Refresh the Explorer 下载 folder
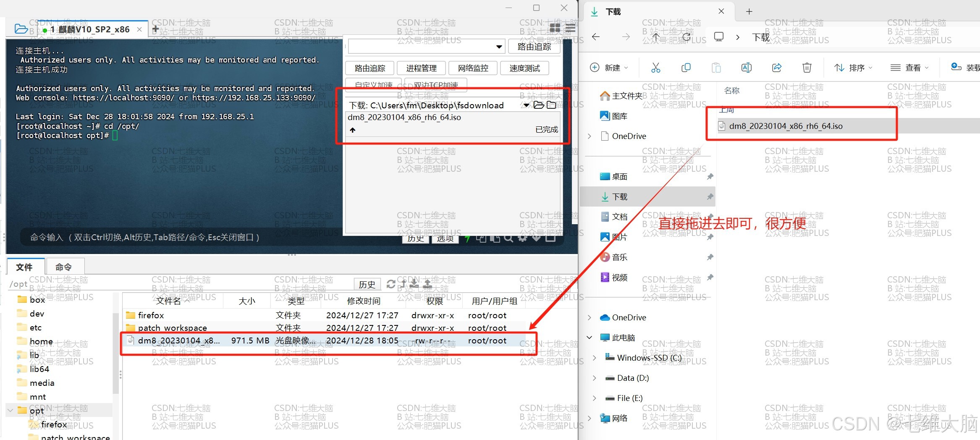 click(x=687, y=37)
